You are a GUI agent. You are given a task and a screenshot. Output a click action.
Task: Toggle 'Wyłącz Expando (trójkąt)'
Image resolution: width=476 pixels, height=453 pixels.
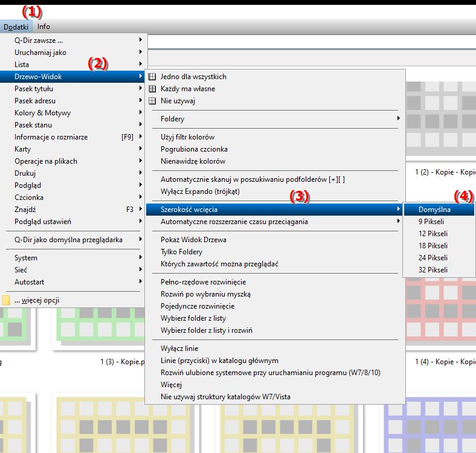(275, 191)
